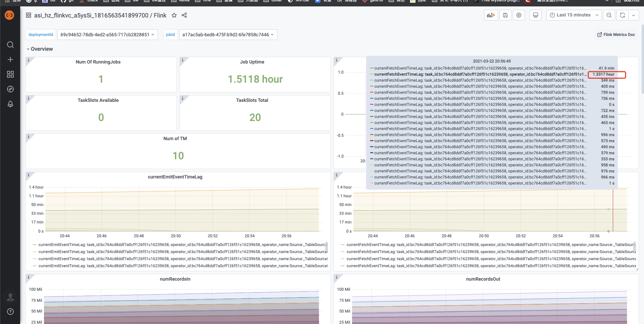Toggle third currentFetchEventTimeLag legend series
Viewport: 644px width, 324px height.
491,259
